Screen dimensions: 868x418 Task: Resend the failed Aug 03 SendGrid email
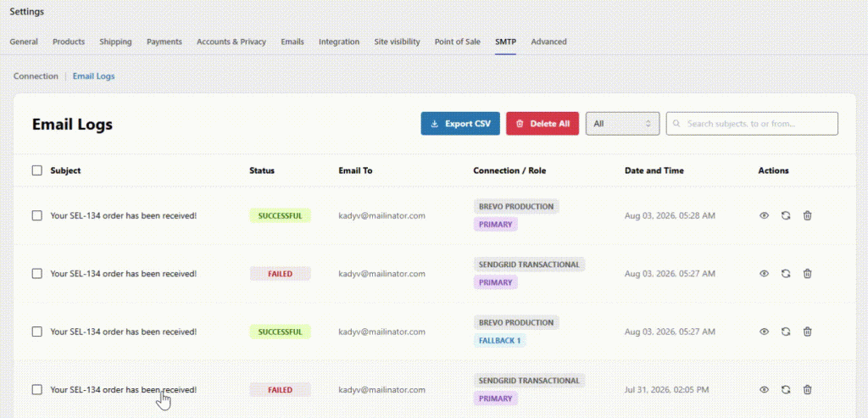[x=786, y=274]
